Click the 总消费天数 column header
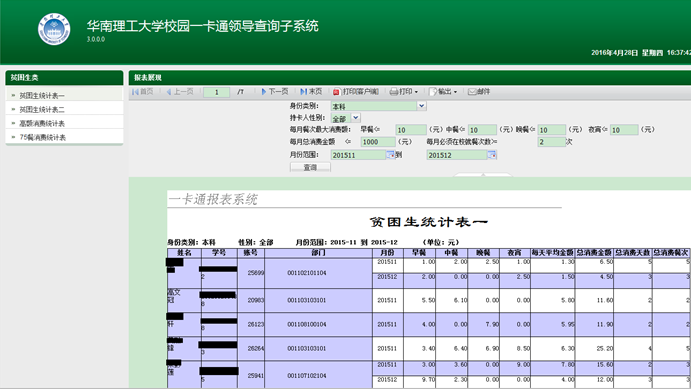Viewport: 691px width, 390px height. pos(632,253)
